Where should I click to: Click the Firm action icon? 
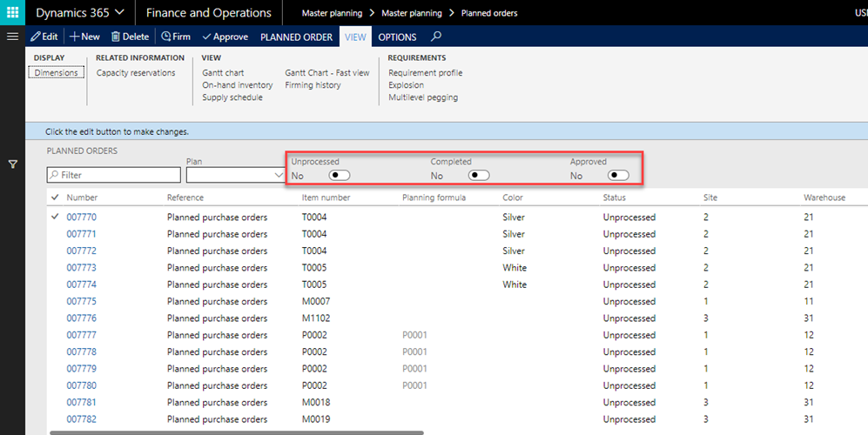tap(166, 37)
